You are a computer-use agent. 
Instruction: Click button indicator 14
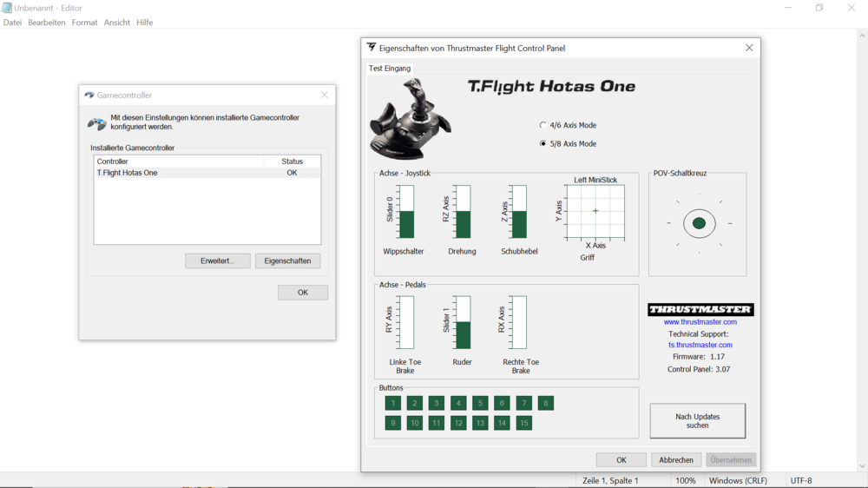[x=502, y=423]
